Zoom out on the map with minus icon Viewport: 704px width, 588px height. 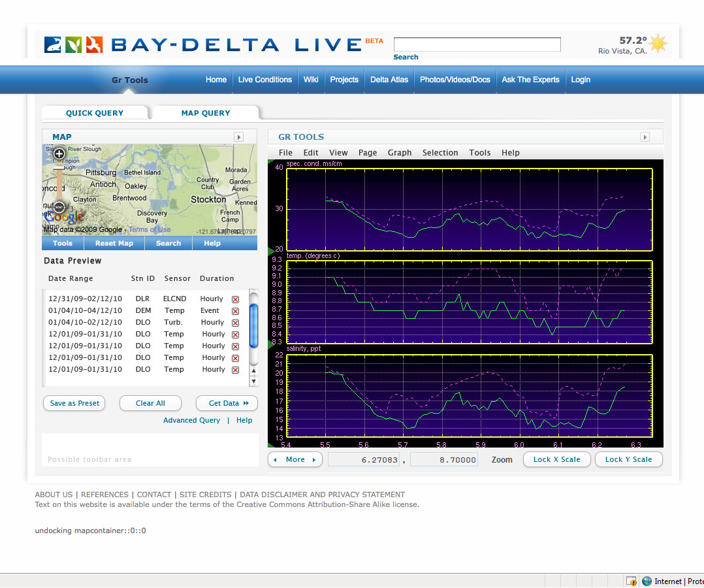[x=59, y=207]
